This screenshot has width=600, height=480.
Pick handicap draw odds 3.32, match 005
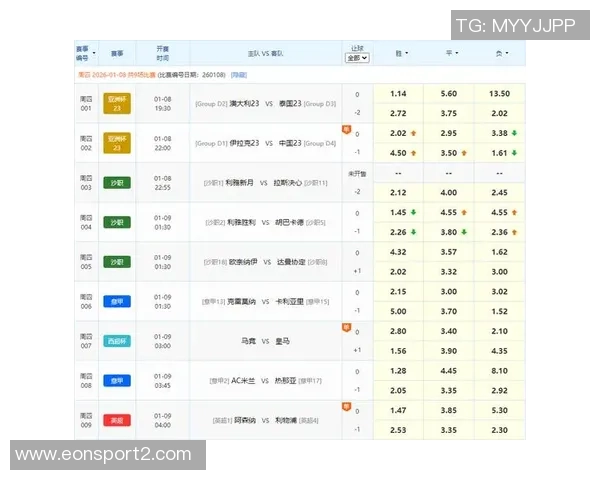click(x=449, y=272)
